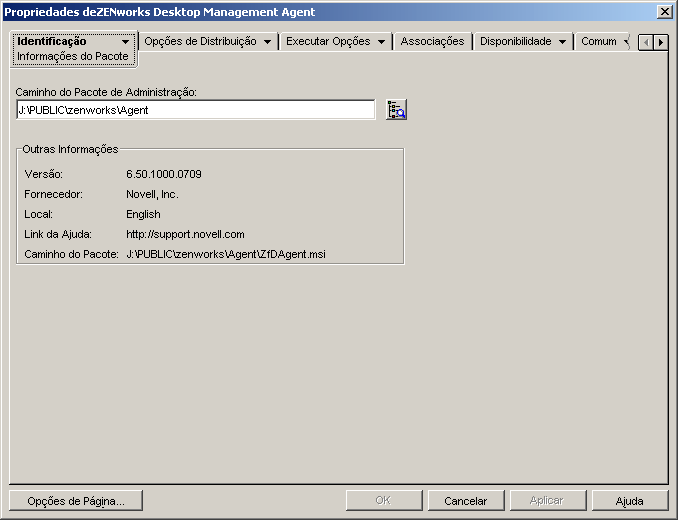Screen dimensions: 678x520
Task: Click the Outras Informações group title
Action: click(x=70, y=149)
